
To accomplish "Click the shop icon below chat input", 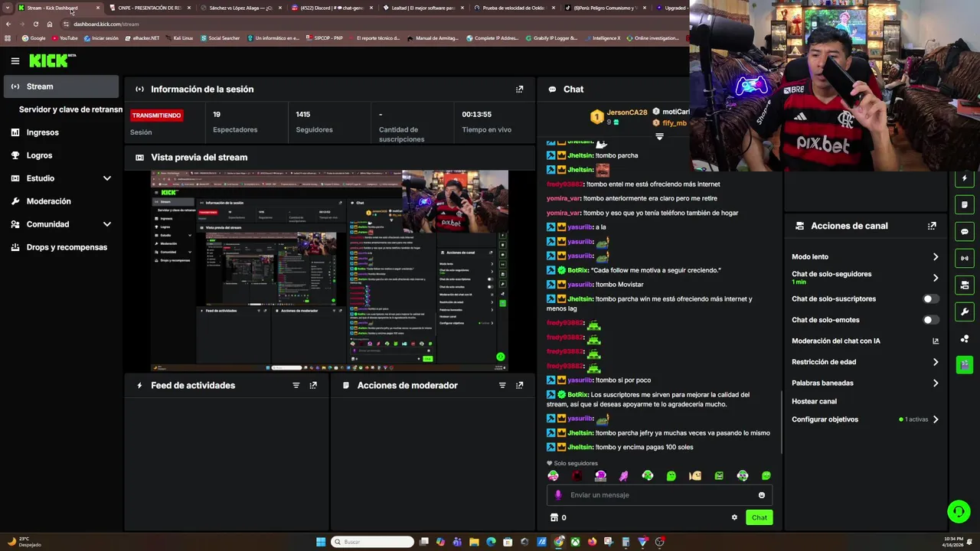I will (554, 517).
